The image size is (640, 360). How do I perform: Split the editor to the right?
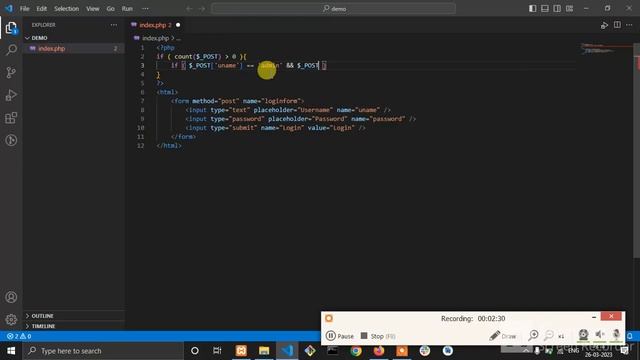click(617, 25)
